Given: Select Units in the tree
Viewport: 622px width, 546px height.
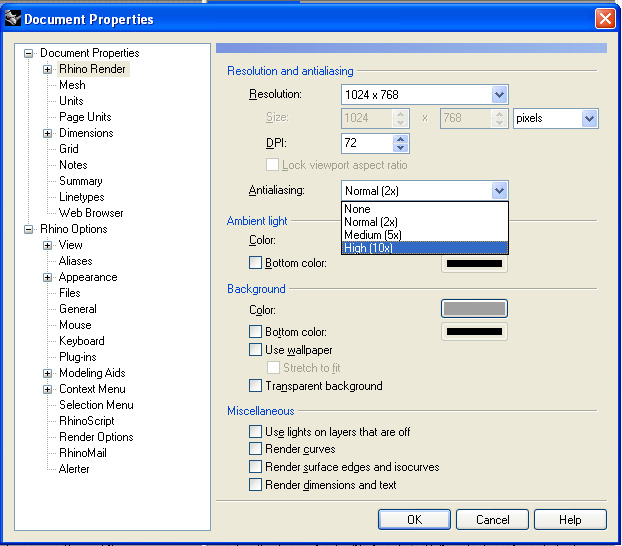Looking at the screenshot, I should pos(71,101).
